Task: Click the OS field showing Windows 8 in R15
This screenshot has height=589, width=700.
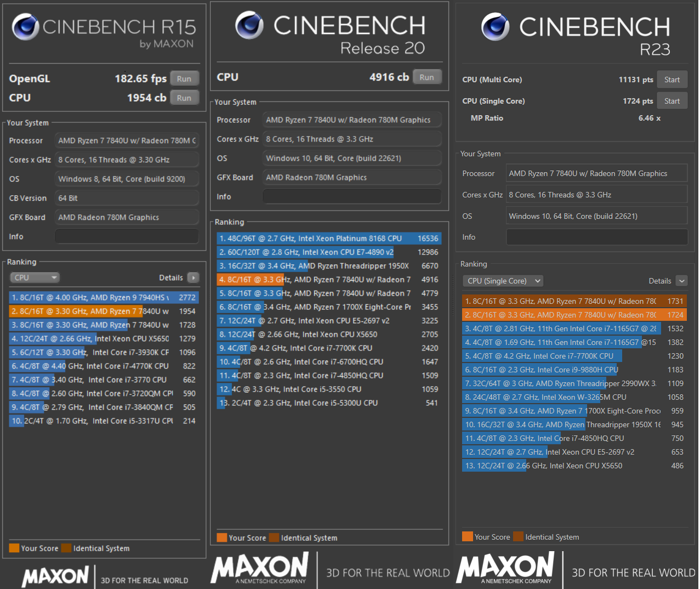Action: [x=127, y=179]
